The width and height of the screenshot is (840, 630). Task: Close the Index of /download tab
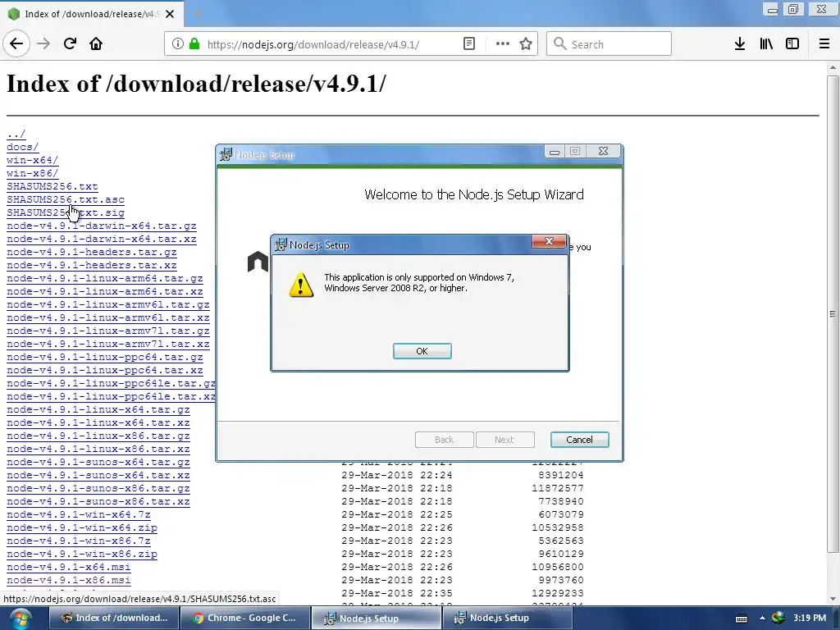pos(170,14)
